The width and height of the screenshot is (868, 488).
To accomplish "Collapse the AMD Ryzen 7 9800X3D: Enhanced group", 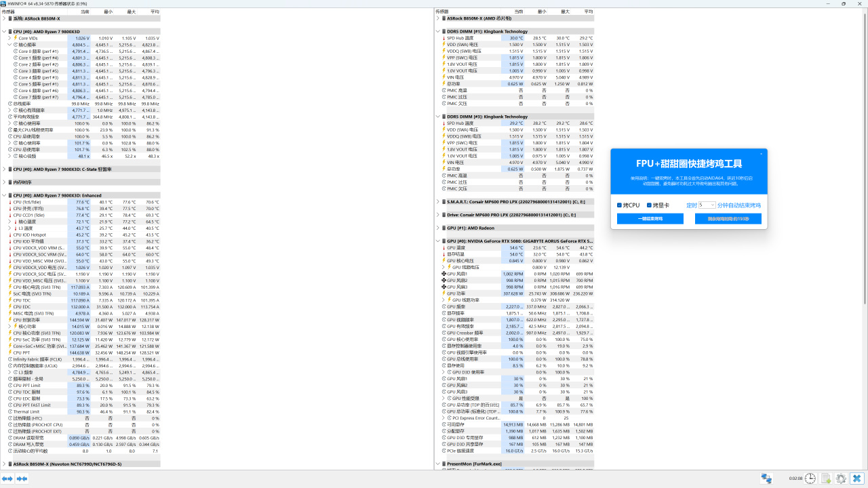I will coord(4,195).
